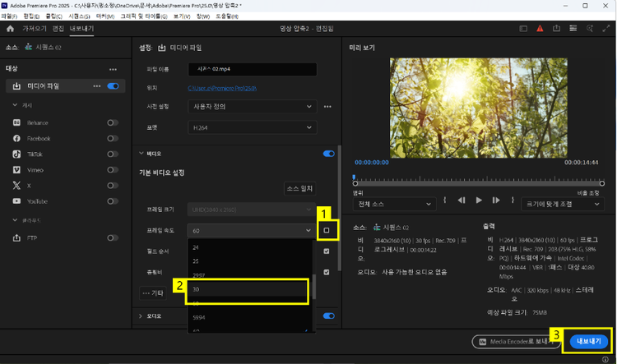Set the in point bracket in preview
The width and height of the screenshot is (617, 364).
click(444, 200)
